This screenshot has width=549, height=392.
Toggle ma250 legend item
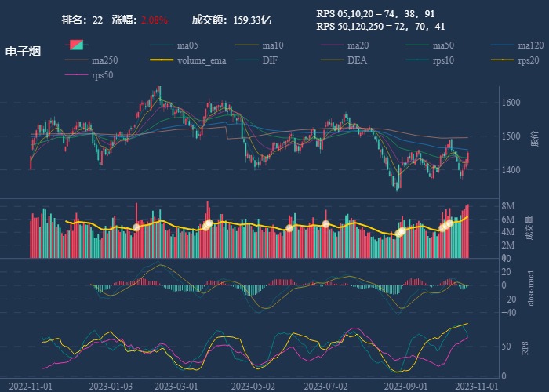coord(104,60)
